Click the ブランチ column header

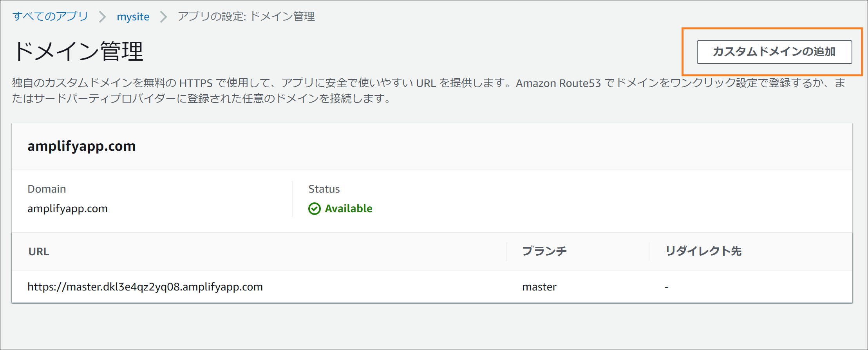coord(544,251)
